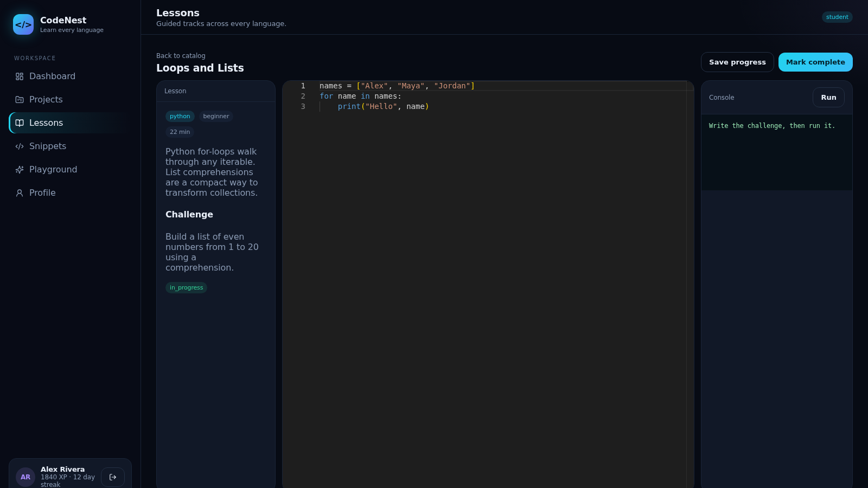Click the console output message
The width and height of the screenshot is (868, 488).
pyautogui.click(x=771, y=126)
